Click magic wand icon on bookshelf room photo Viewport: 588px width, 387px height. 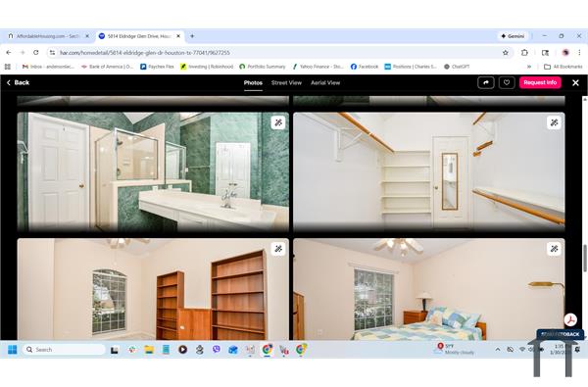pos(278,249)
